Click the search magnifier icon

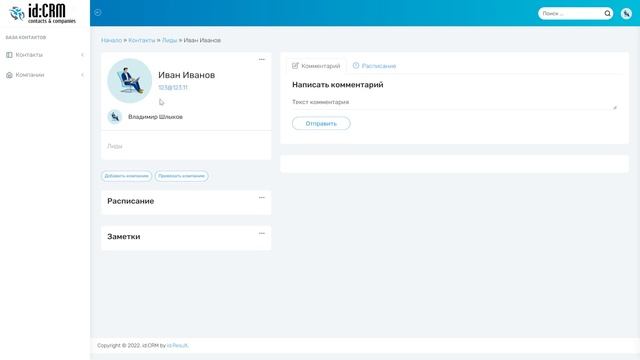click(607, 13)
